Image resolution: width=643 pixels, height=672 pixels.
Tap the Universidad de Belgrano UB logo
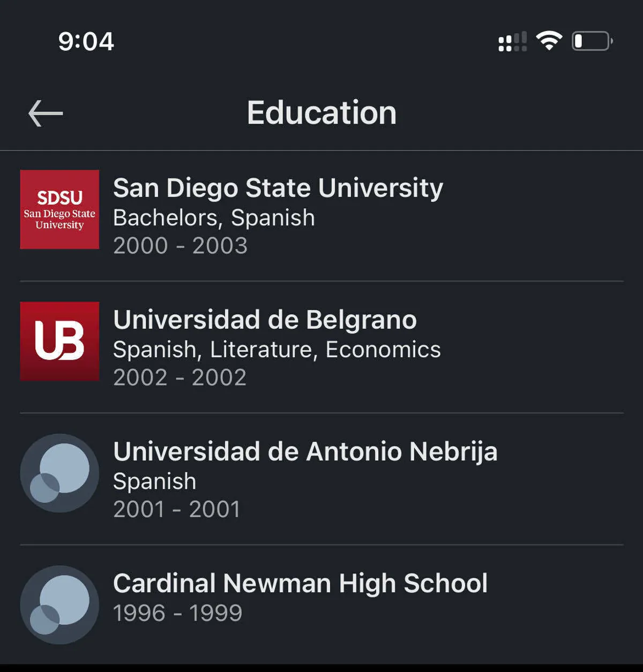point(59,341)
